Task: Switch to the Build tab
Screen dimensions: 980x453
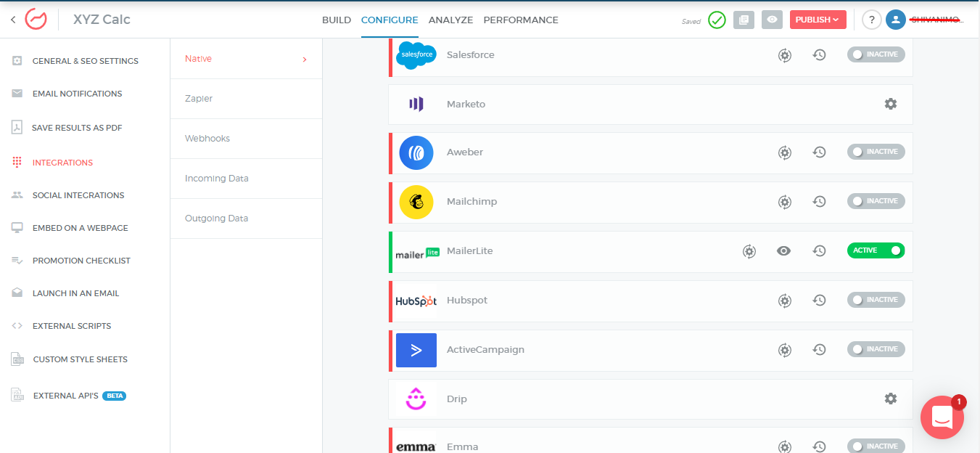Action: (x=337, y=20)
